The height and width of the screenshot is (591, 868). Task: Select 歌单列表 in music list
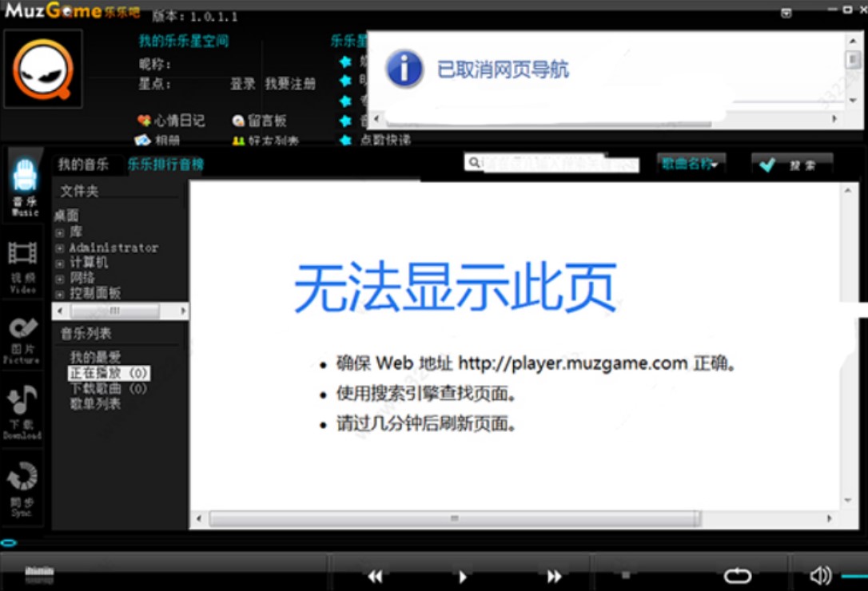pyautogui.click(x=95, y=404)
